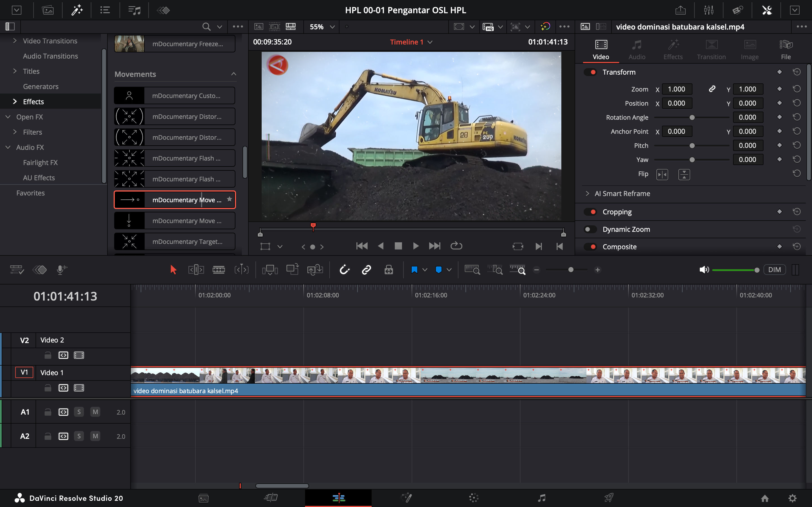The width and height of the screenshot is (812, 507).
Task: Select the Blade edit mode tool
Action: [x=219, y=270]
